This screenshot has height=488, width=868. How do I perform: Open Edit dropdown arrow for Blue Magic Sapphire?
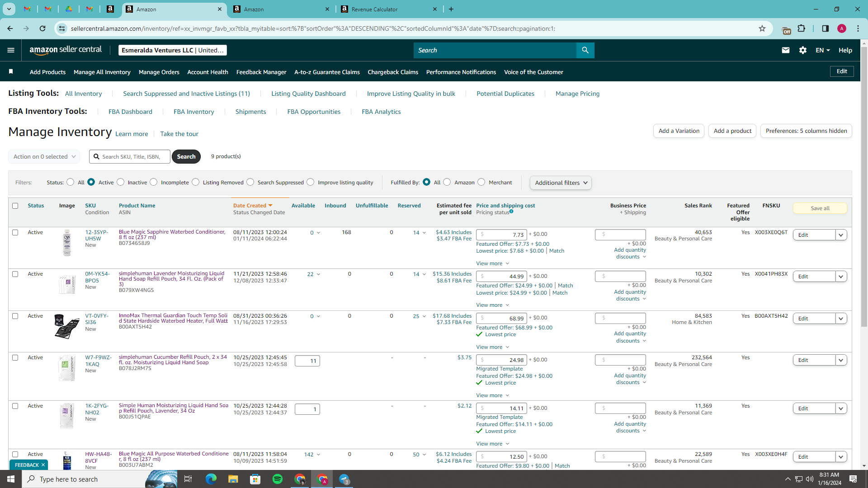coord(841,235)
